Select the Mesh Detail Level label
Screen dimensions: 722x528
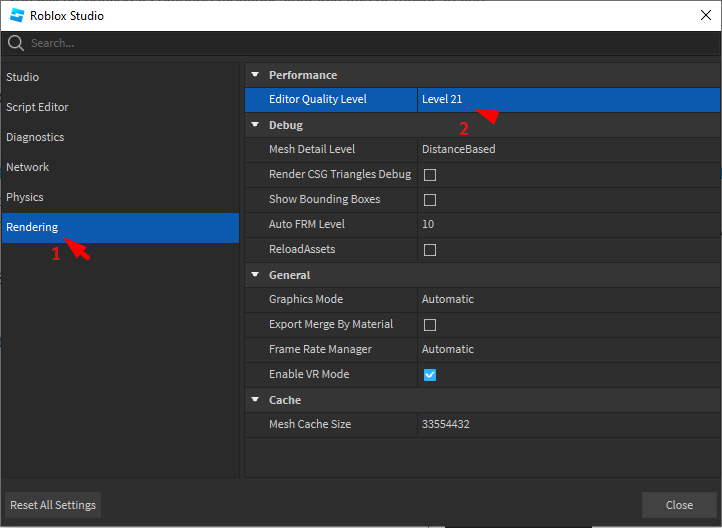(x=312, y=149)
